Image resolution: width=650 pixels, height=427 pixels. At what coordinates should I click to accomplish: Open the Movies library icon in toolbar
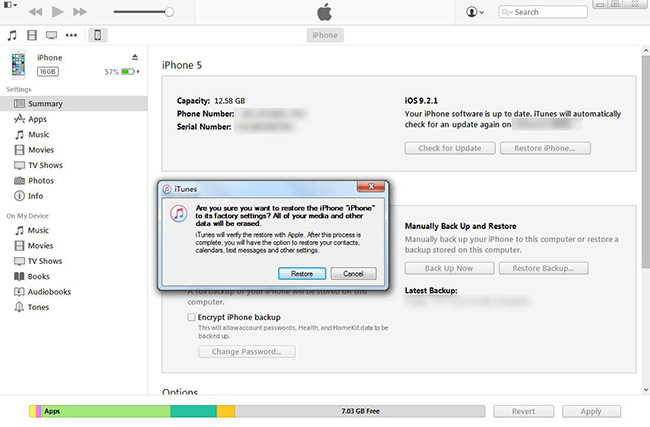pos(32,35)
